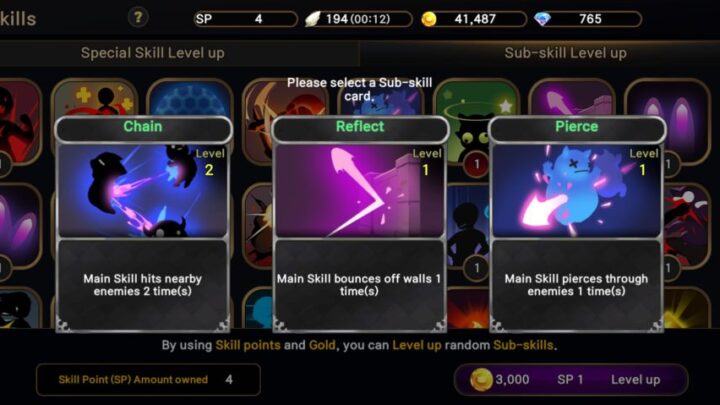Screen dimensions: 720x405
Task: Switch to Sub-skill Level up tab
Action: 566,53
